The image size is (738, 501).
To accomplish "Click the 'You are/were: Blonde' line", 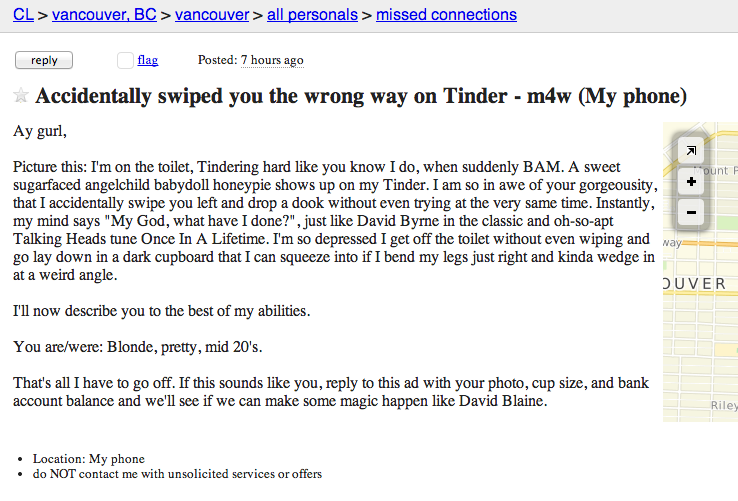I will click(137, 347).
